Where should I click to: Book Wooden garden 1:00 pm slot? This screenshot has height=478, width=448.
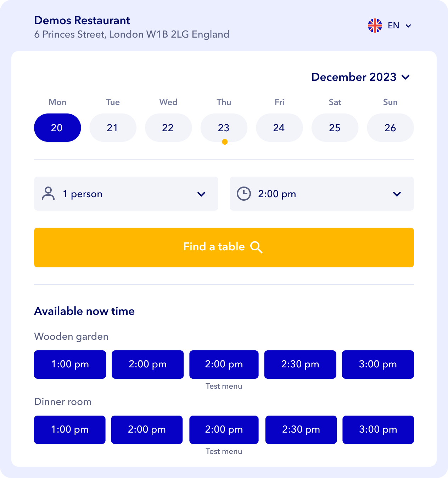(x=70, y=365)
